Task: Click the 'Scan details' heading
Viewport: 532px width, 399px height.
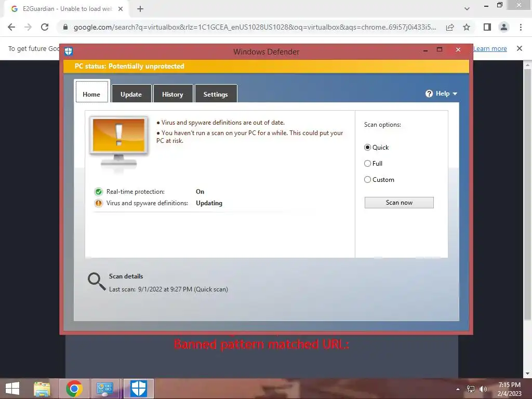Action: pos(126,276)
